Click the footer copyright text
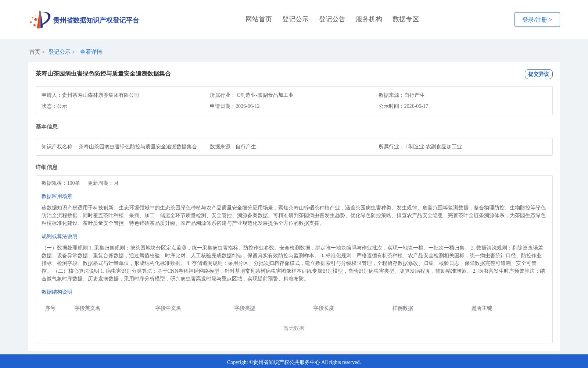Screen dimensions: 588x368 294,362
